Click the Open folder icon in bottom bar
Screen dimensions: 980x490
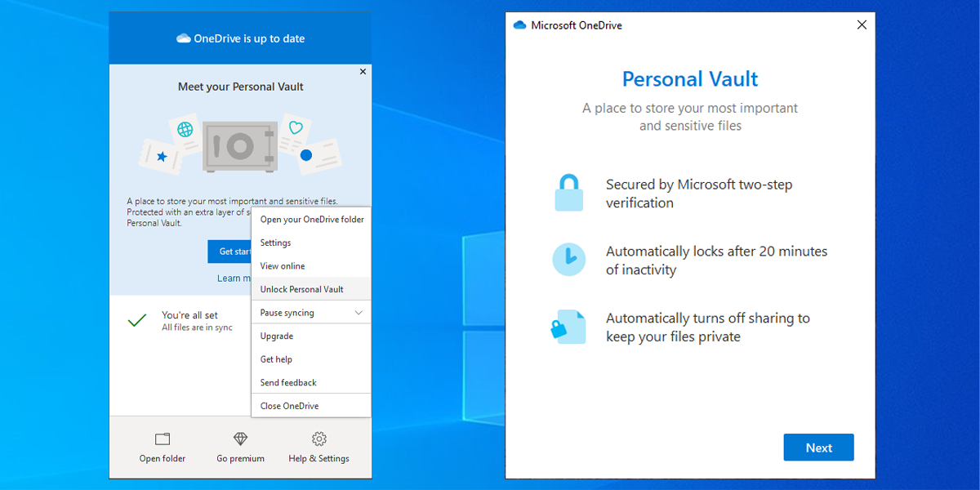(x=162, y=439)
